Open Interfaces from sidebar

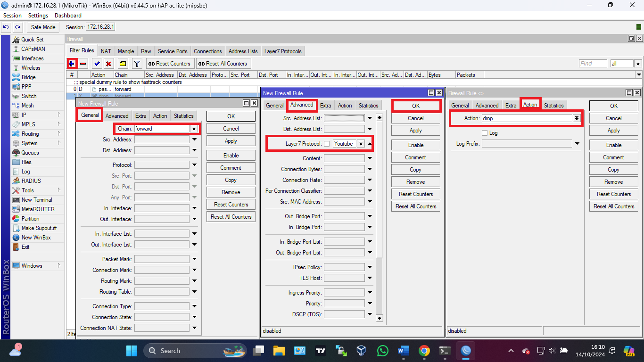tap(33, 58)
